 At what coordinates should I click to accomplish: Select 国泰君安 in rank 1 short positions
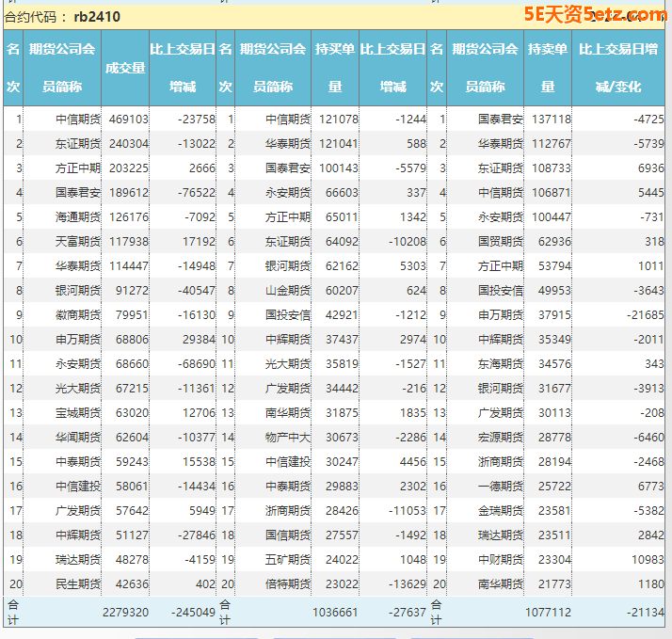coord(500,120)
